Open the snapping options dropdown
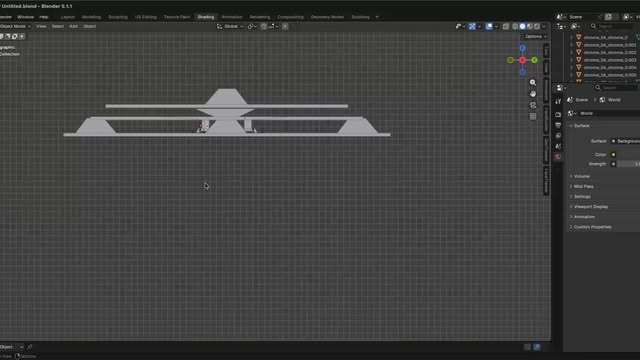 (x=273, y=27)
